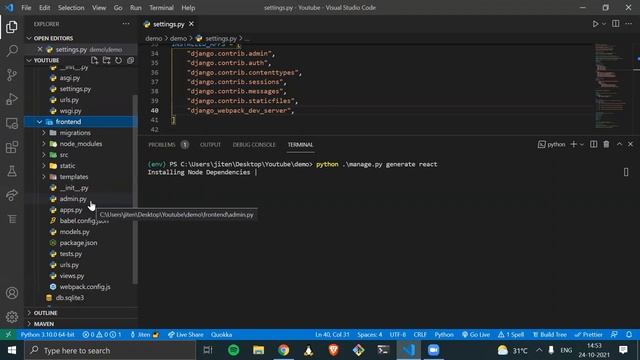The height and width of the screenshot is (360, 640).
Task: Click CRLF end of line setting
Action: (420, 335)
